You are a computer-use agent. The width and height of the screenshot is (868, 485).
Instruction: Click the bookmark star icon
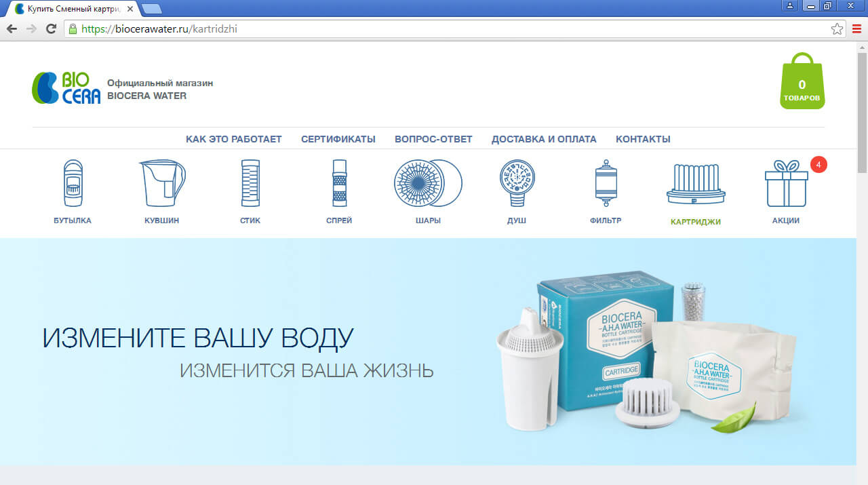click(835, 28)
